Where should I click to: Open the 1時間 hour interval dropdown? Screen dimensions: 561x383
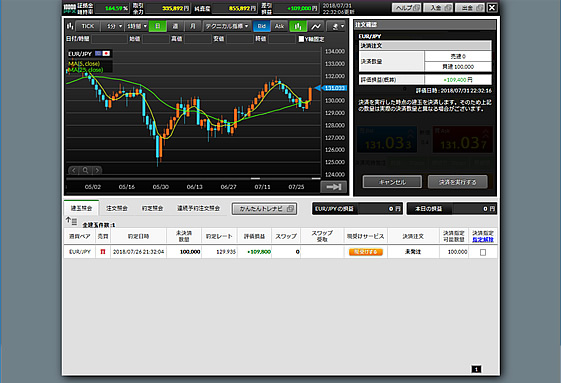point(137,26)
